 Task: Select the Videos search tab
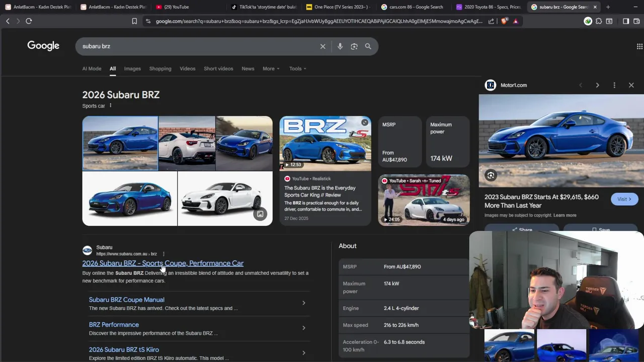[x=187, y=68]
